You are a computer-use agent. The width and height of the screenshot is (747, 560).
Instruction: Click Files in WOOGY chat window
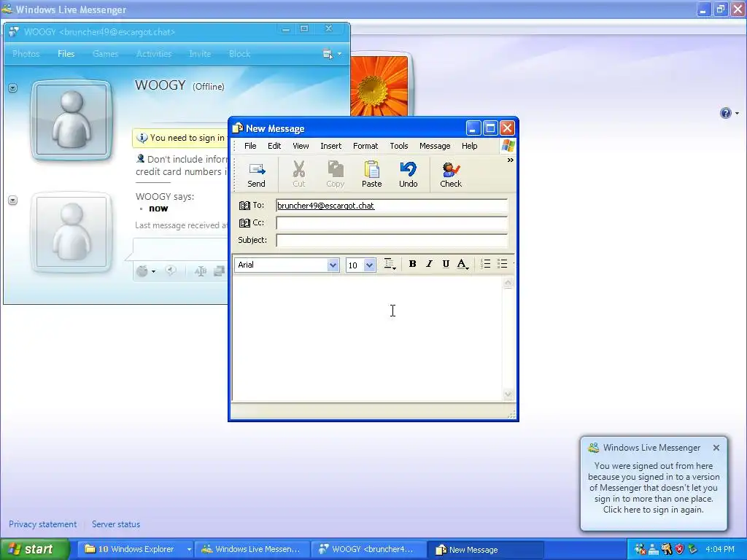point(66,54)
